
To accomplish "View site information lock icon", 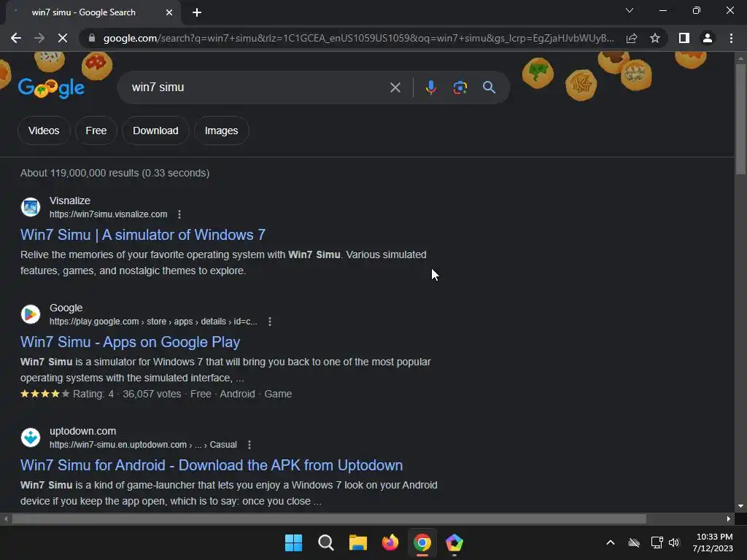I will tap(92, 38).
